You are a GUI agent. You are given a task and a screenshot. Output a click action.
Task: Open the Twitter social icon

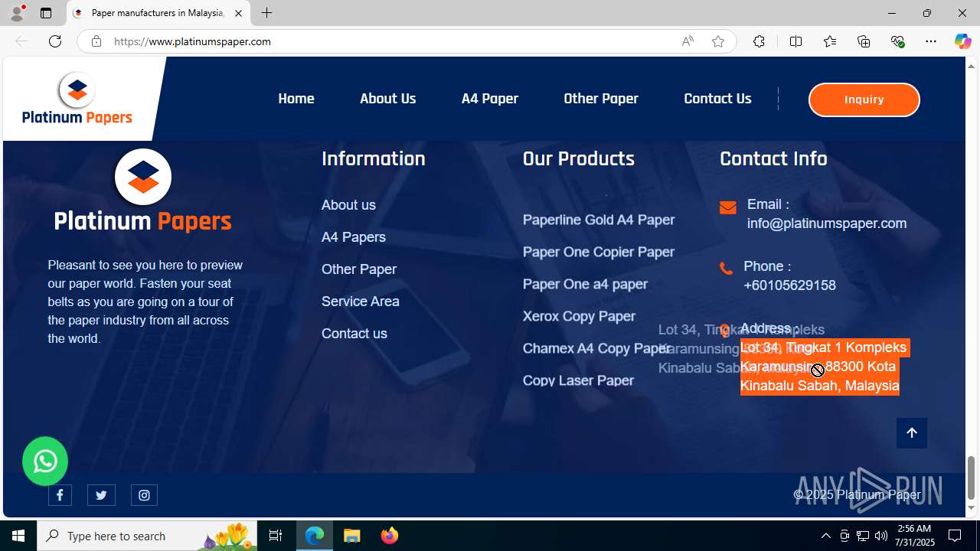pos(101,495)
